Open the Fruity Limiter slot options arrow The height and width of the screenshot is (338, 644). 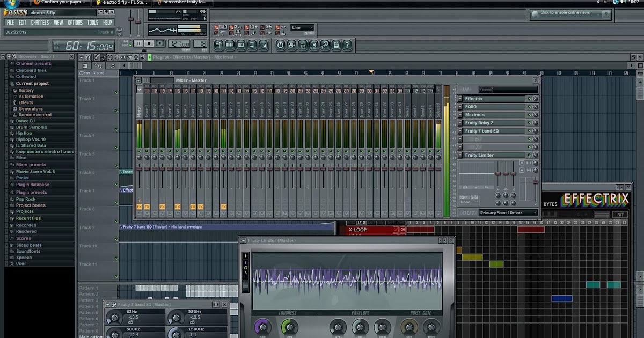point(460,155)
